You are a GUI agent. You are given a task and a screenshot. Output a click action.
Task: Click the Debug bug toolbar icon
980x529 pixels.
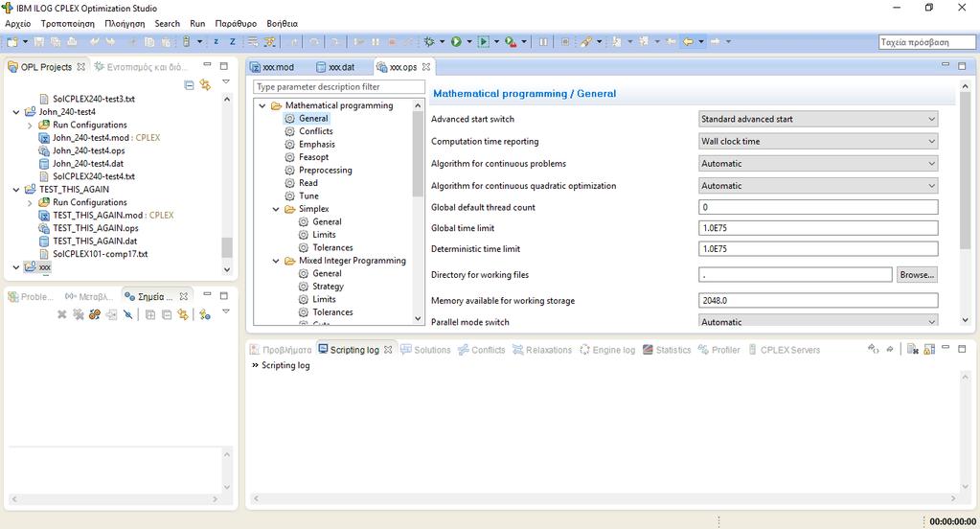(x=429, y=42)
